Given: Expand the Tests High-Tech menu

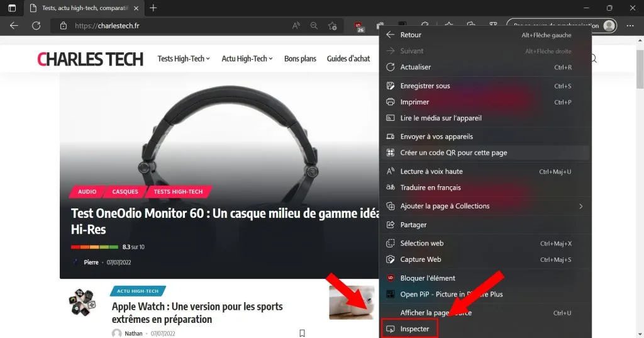Looking at the screenshot, I should 184,59.
